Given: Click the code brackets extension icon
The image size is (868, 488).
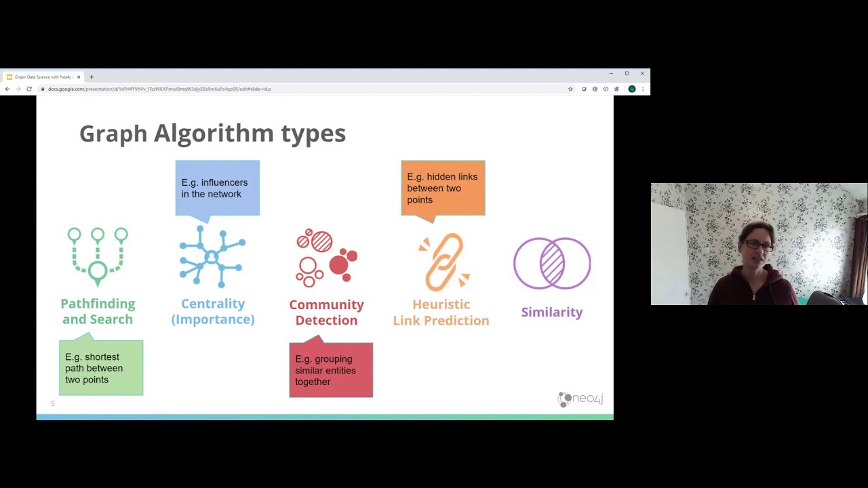Looking at the screenshot, I should 606,89.
